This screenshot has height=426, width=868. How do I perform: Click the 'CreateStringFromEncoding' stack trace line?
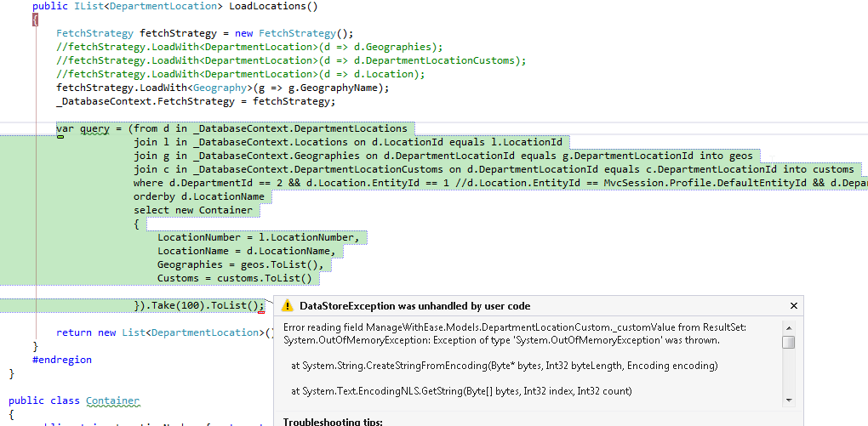coord(505,366)
